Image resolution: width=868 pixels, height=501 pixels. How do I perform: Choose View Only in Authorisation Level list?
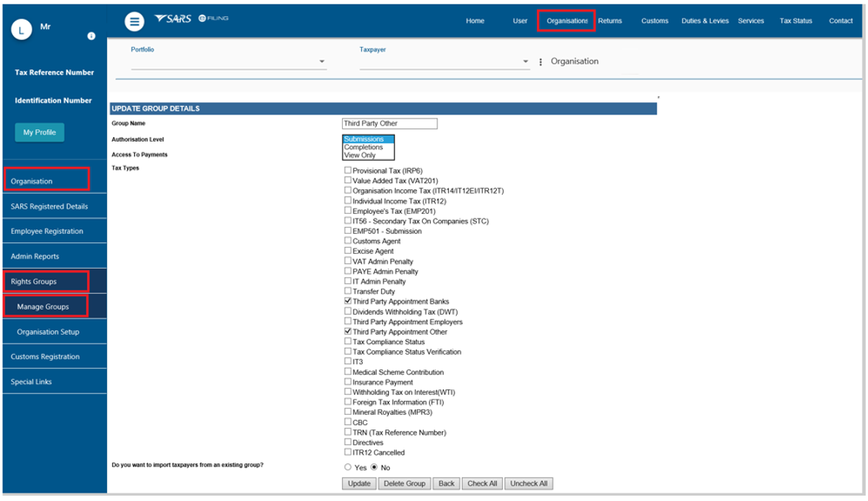(360, 155)
